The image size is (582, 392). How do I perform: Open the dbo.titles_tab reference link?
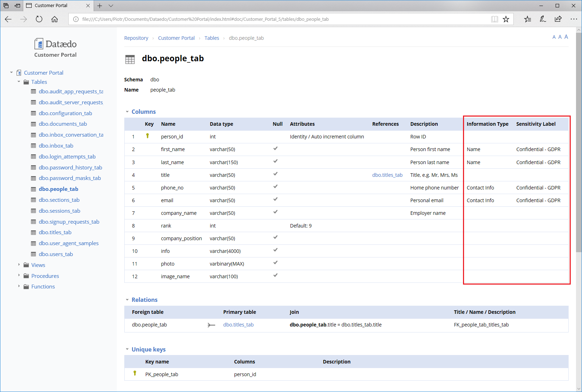coord(387,175)
